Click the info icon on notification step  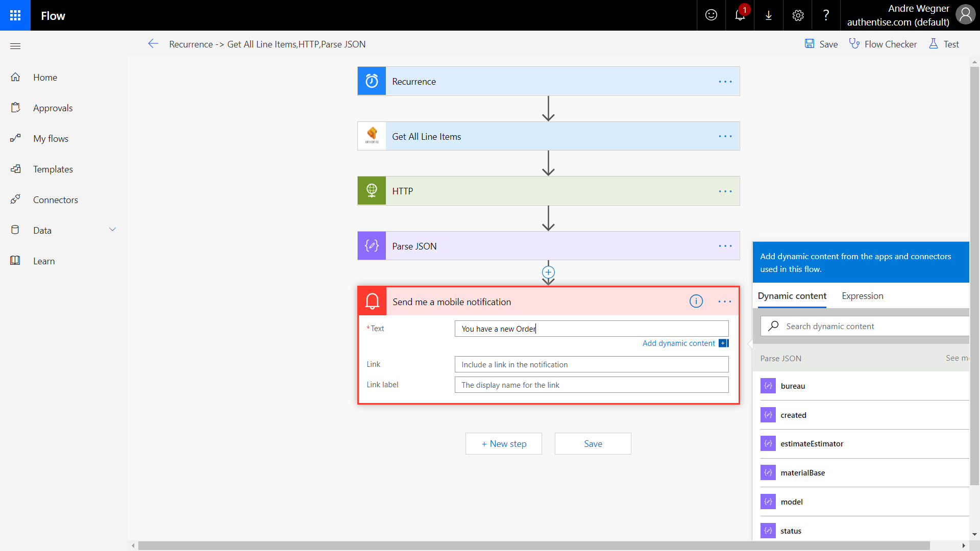point(696,302)
